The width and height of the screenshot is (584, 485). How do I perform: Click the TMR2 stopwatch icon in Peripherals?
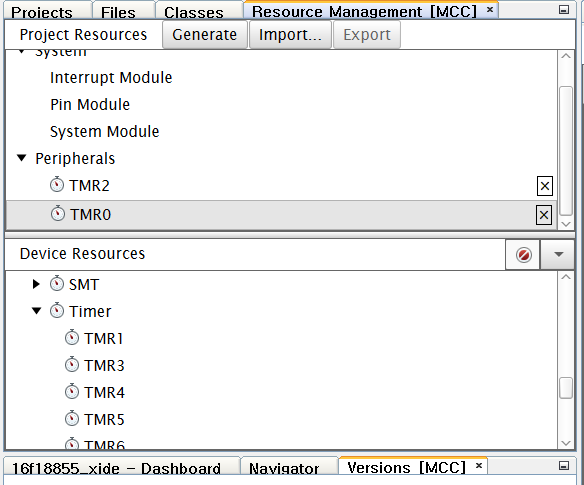57,184
